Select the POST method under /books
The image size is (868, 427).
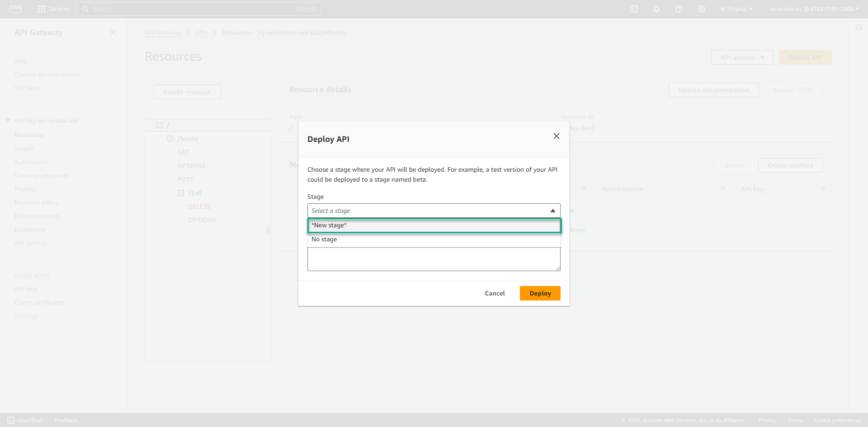185,179
